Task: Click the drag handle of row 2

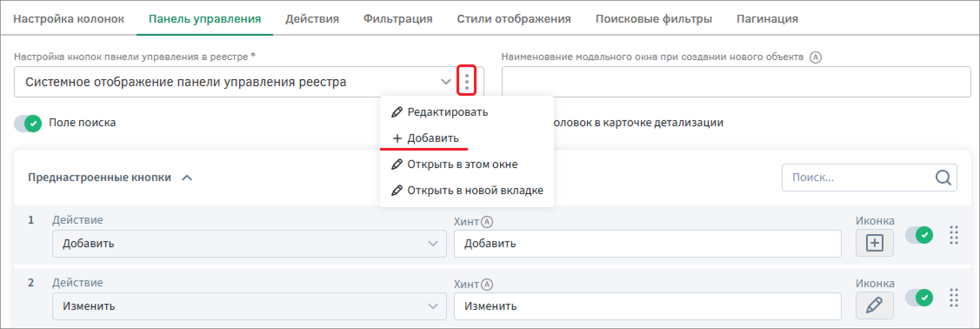Action: click(x=954, y=298)
